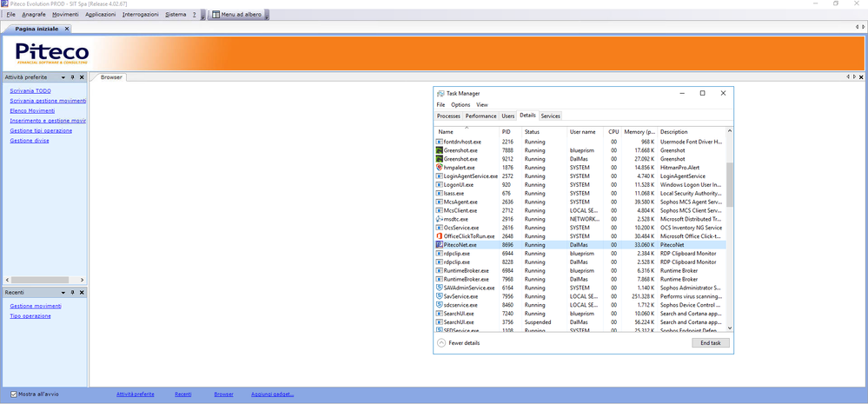The image size is (868, 404).
Task: Click the Task Manager vertical scrollbar thumb
Action: tap(730, 184)
